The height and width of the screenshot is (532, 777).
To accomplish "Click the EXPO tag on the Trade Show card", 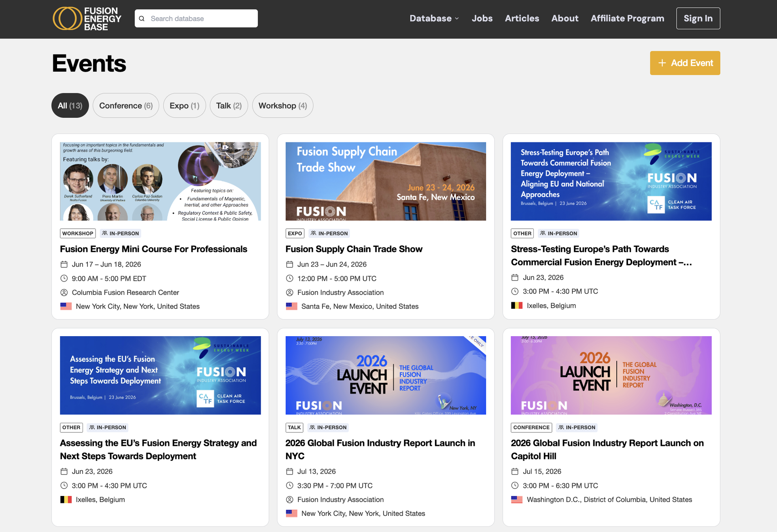I will [295, 233].
